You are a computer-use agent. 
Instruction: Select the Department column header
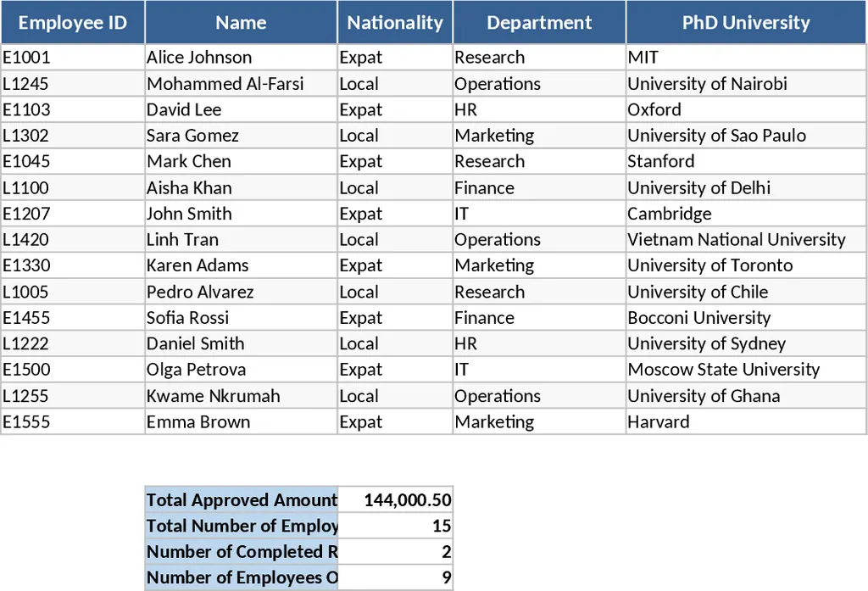coord(539,23)
